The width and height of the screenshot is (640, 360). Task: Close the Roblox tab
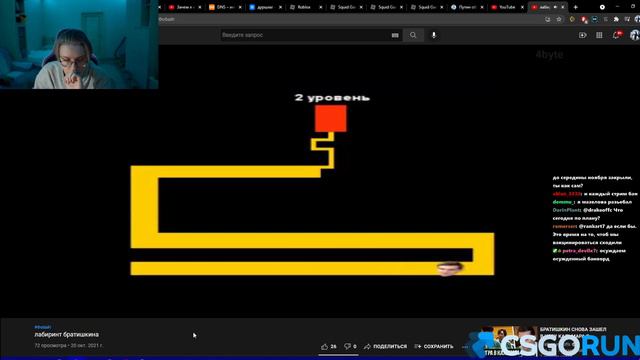point(320,7)
